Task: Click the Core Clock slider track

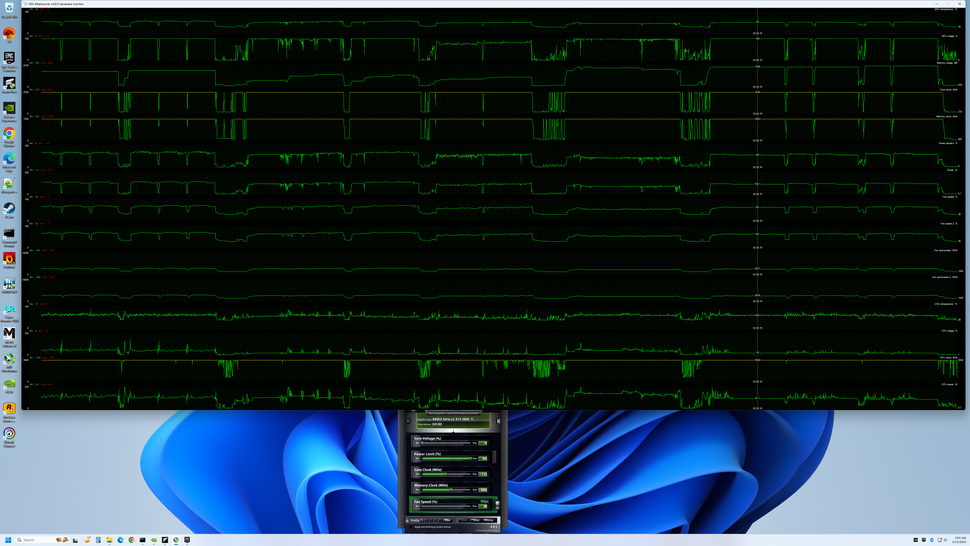Action: point(447,474)
